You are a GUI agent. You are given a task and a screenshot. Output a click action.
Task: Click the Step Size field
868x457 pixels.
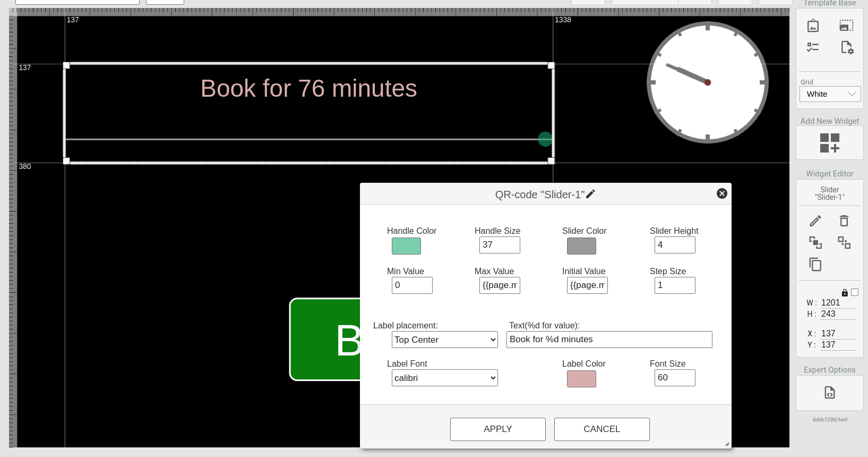click(x=675, y=285)
